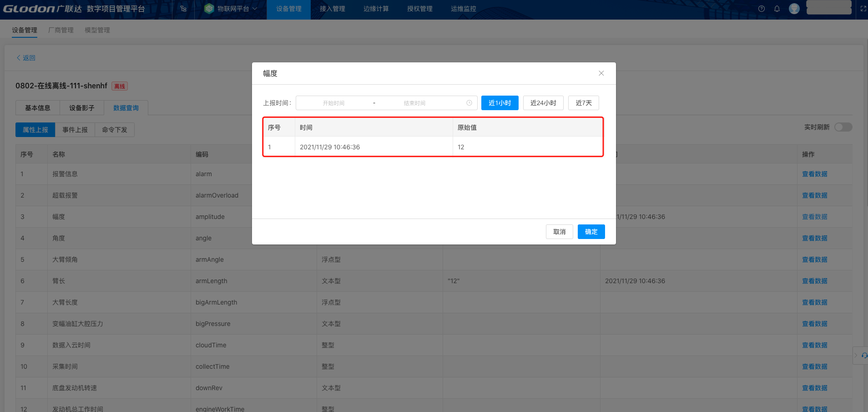This screenshot has height=412, width=868.
Task: Click the 取消 button
Action: [559, 232]
